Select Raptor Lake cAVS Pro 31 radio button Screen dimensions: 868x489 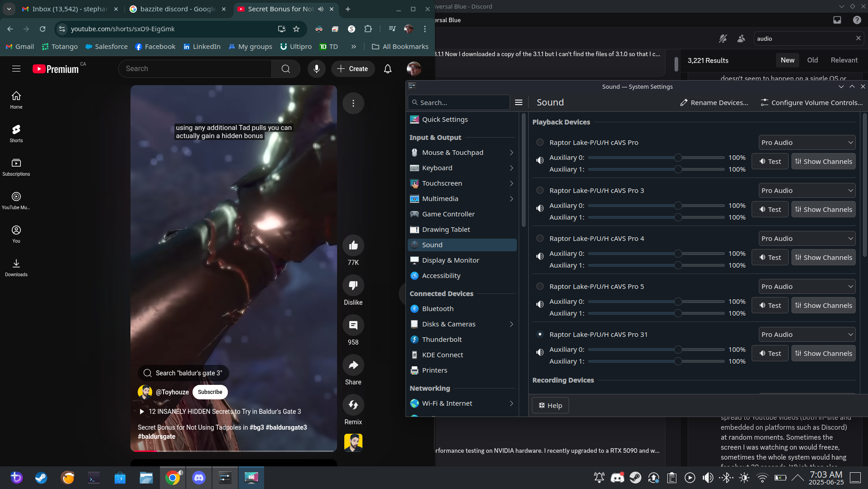point(540,334)
